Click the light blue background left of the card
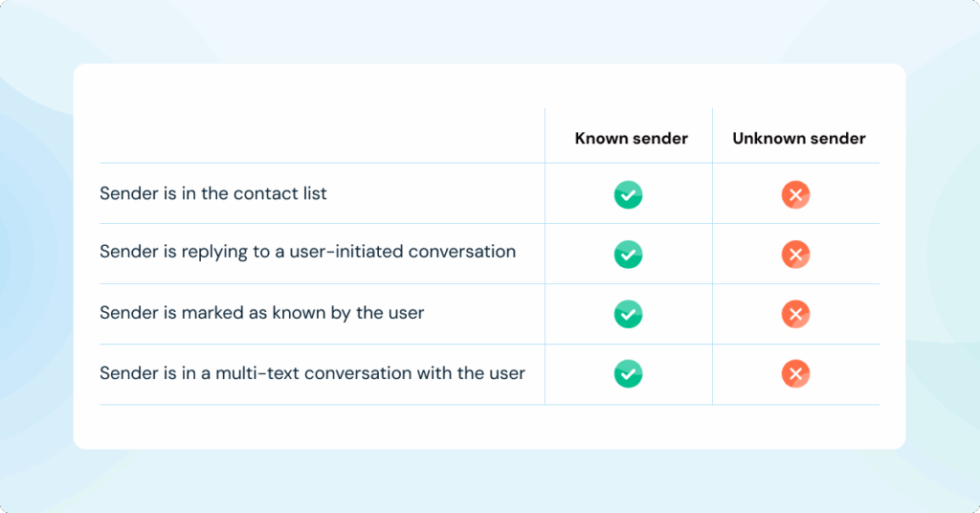 pos(36,256)
